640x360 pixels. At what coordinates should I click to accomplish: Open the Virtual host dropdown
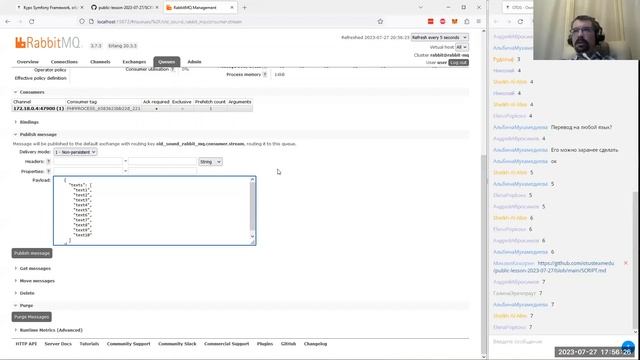[462, 47]
